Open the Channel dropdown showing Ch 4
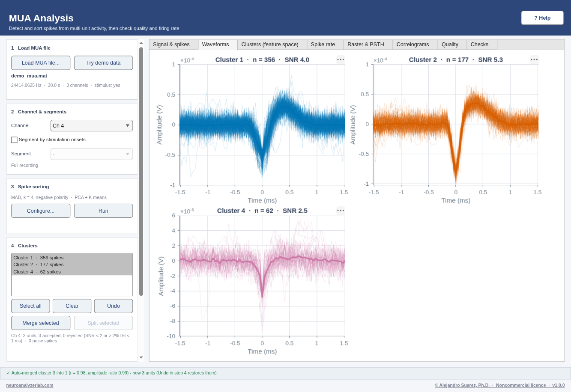Viewport: 571px width, 392px height. tap(92, 125)
